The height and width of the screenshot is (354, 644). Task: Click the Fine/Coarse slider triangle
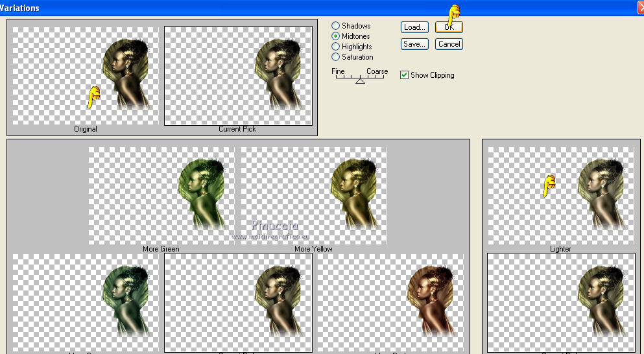click(360, 81)
